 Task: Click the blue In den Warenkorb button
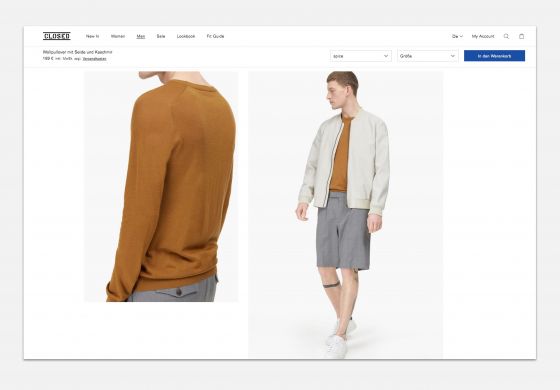click(494, 56)
